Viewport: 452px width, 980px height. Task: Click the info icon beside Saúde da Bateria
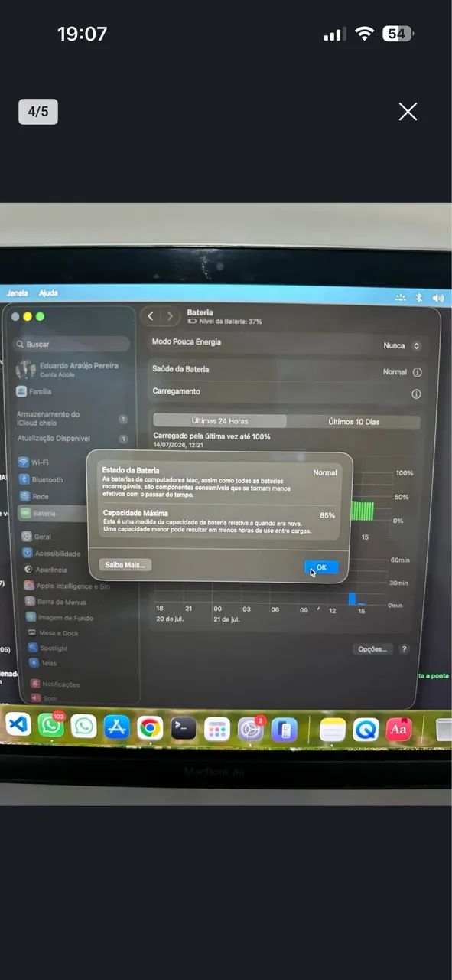[x=417, y=372]
